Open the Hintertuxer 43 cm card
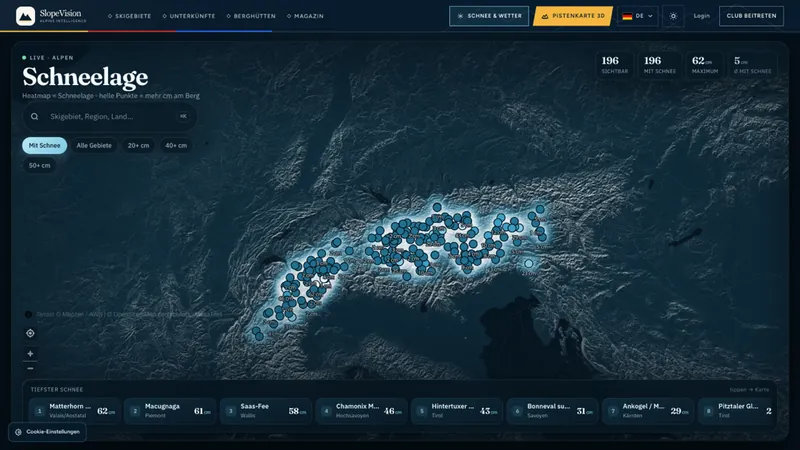The image size is (800, 450). coord(457,411)
